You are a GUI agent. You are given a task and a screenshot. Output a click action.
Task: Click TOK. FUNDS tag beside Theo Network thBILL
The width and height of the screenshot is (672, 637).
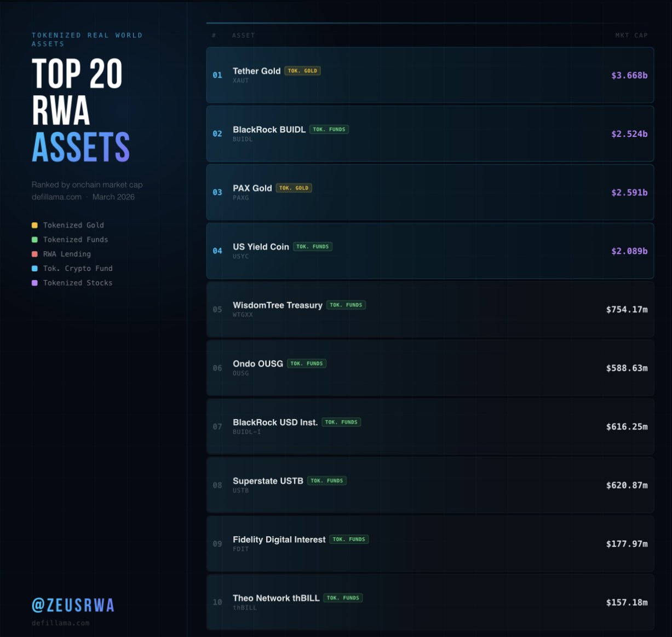tap(343, 598)
